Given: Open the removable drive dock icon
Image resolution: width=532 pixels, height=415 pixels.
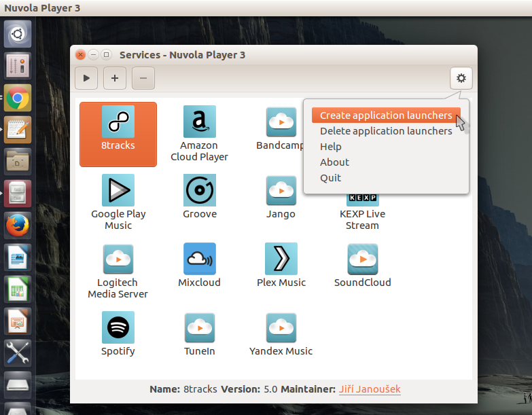Looking at the screenshot, I should [18, 385].
